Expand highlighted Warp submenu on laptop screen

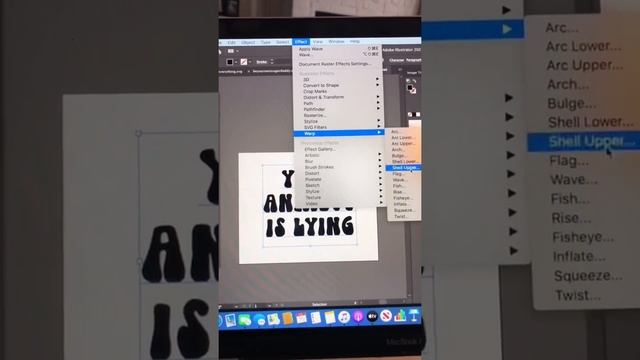[379, 133]
